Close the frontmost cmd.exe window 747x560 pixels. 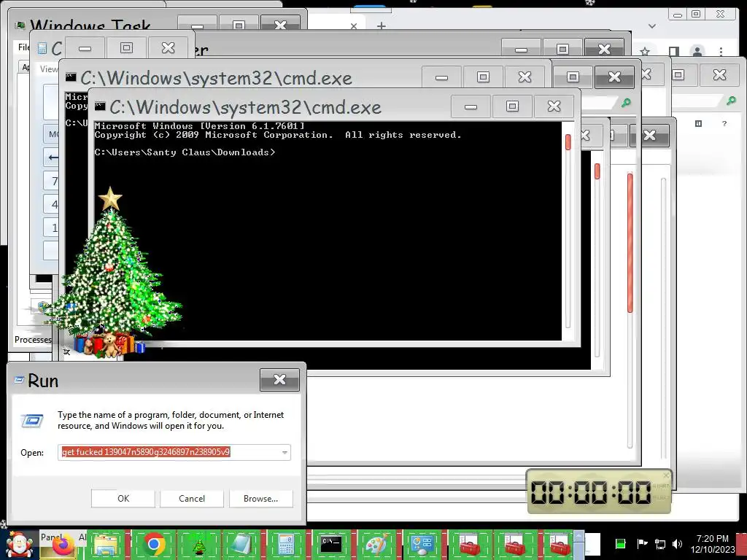554,106
